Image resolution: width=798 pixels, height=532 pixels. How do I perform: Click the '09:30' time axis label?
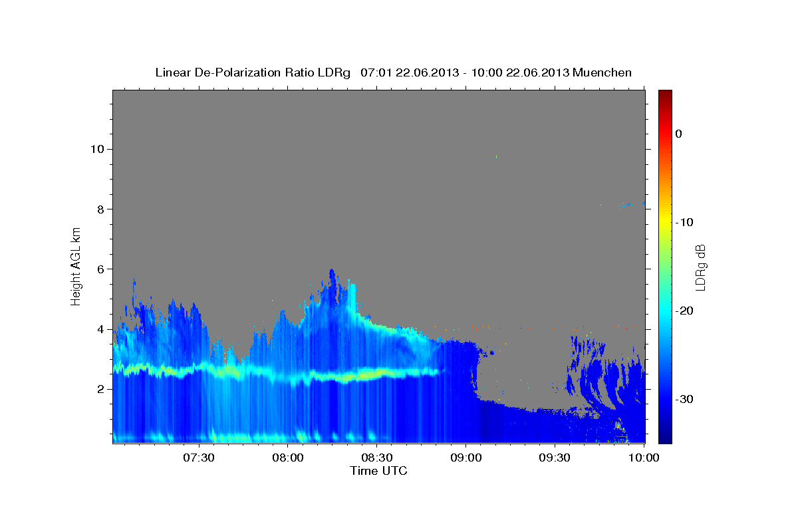click(x=555, y=458)
